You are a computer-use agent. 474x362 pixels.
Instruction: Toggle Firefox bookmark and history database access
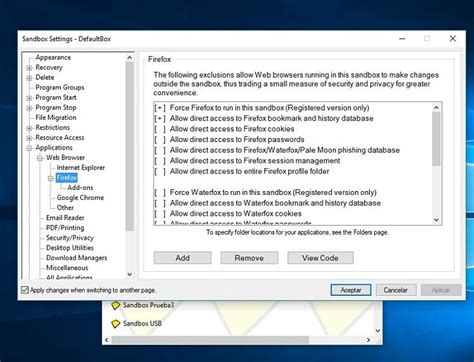click(160, 118)
